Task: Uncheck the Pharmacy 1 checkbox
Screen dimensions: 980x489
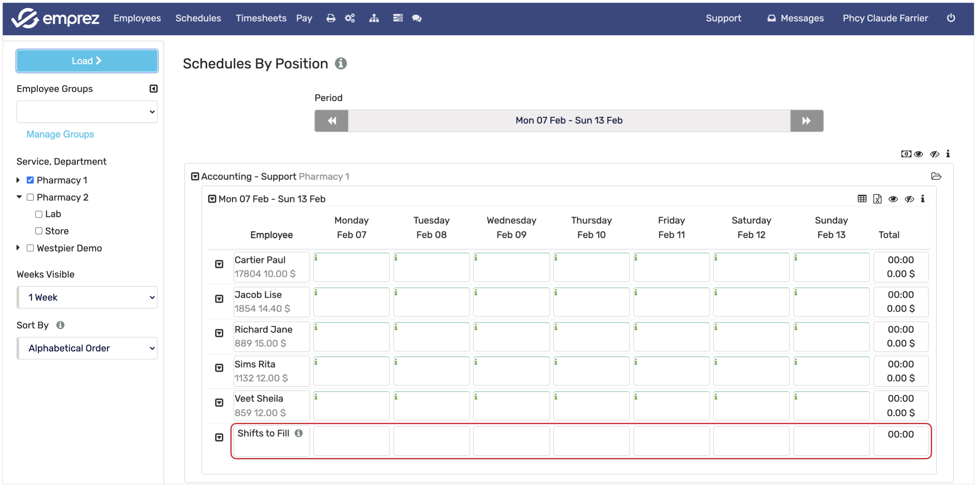Action: coord(30,180)
